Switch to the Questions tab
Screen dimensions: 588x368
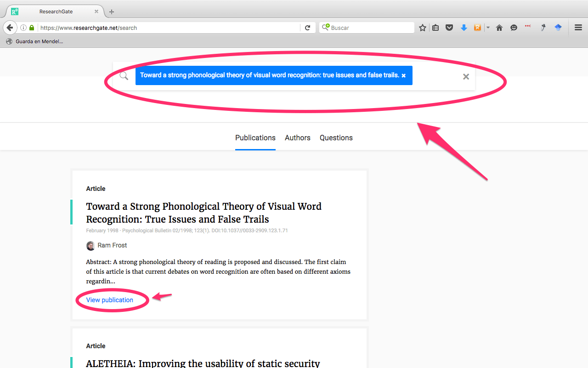[336, 138]
